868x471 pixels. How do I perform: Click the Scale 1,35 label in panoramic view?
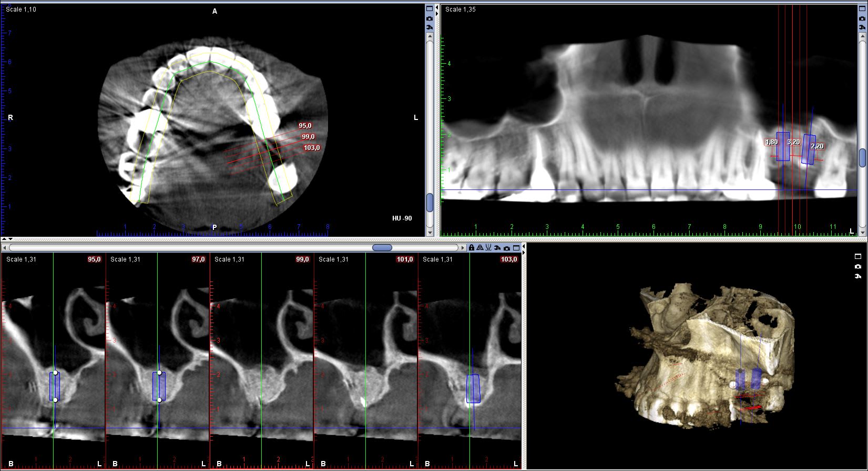coord(461,9)
